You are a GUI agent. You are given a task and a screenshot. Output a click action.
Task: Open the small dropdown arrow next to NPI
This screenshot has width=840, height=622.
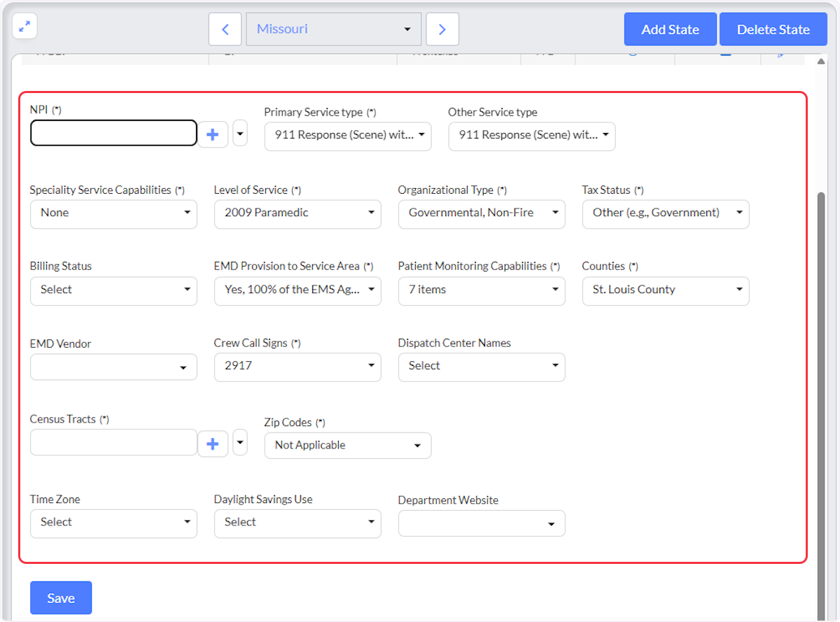pyautogui.click(x=240, y=133)
